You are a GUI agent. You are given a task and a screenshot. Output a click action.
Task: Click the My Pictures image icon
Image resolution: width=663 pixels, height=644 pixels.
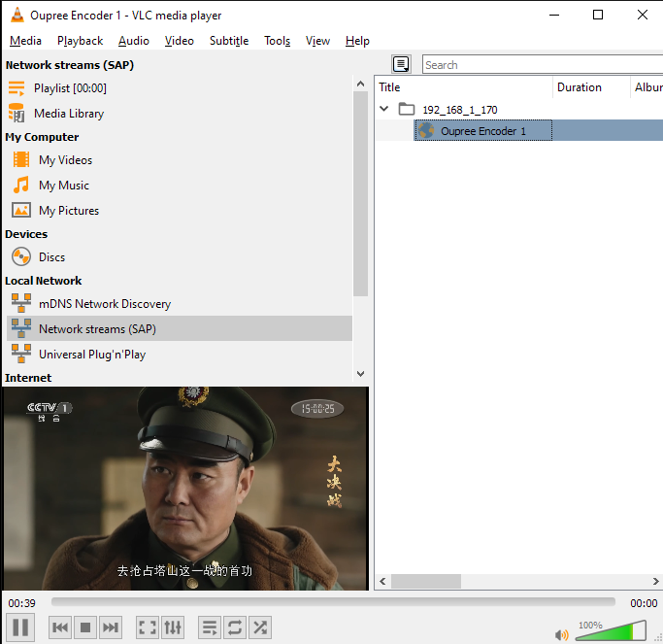coord(21,210)
